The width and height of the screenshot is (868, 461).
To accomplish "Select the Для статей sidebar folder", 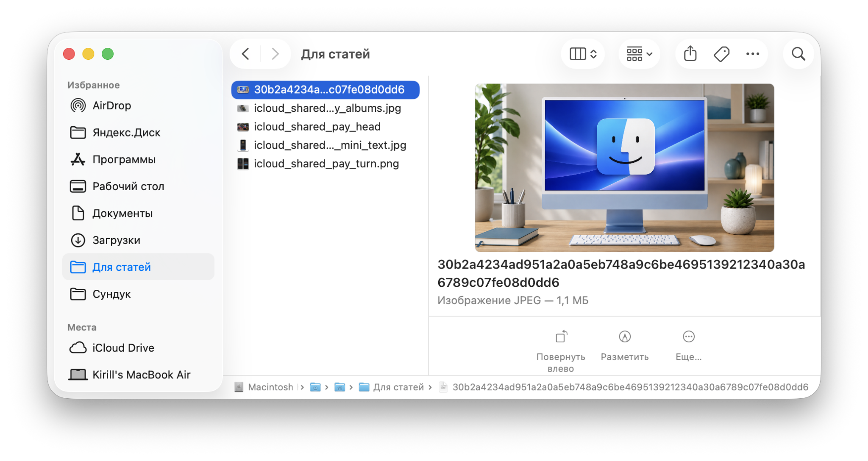I will 138,267.
